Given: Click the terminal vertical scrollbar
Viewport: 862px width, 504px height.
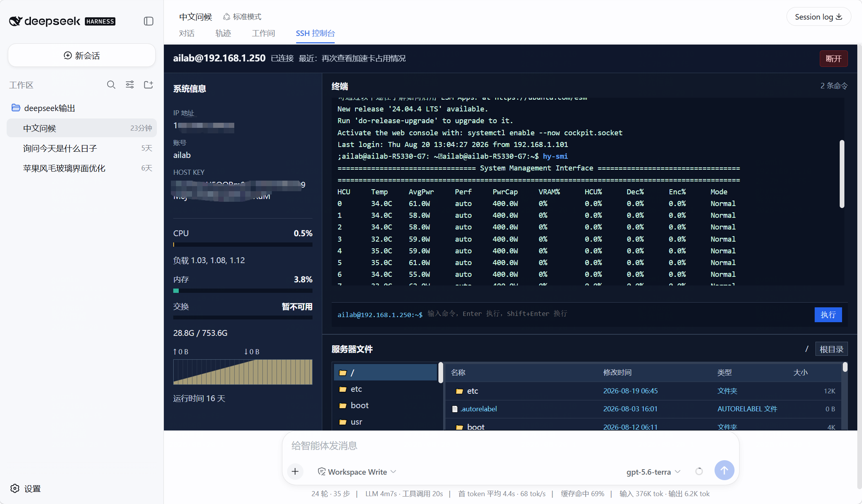Looking at the screenshot, I should click(842, 174).
